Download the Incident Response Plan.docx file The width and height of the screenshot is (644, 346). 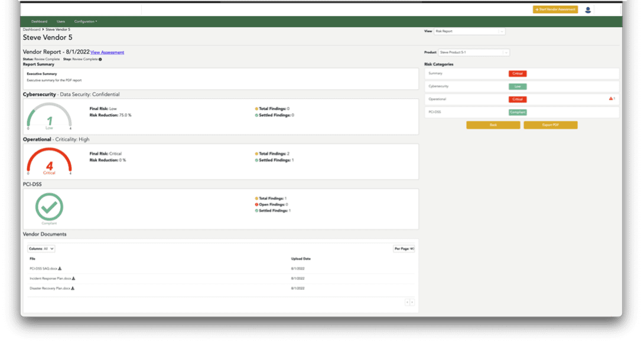73,278
